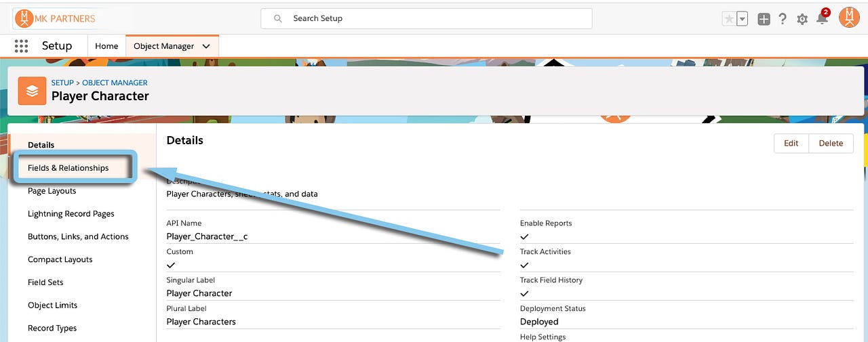Image resolution: width=868 pixels, height=342 pixels.
Task: Click the Player Character page title
Action: click(x=100, y=96)
